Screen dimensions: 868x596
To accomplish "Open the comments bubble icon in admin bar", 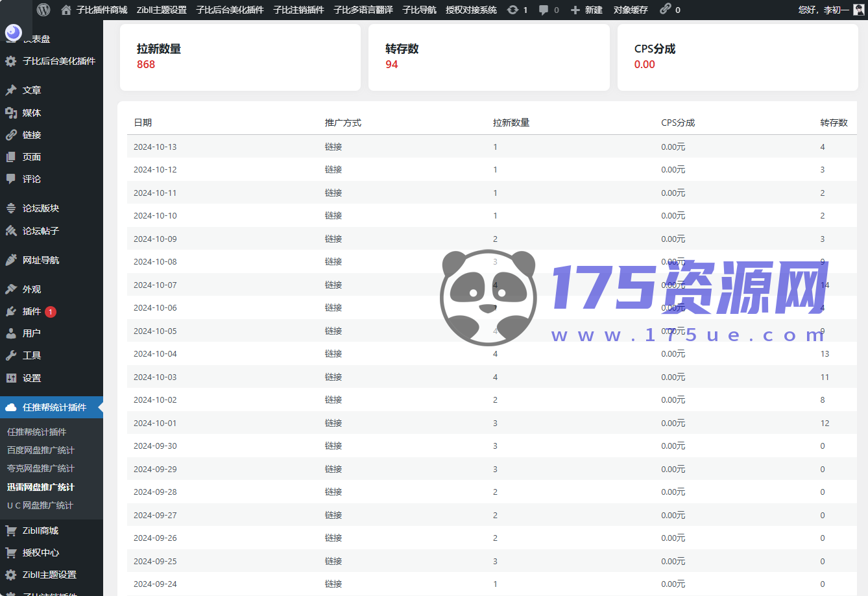I will point(544,10).
